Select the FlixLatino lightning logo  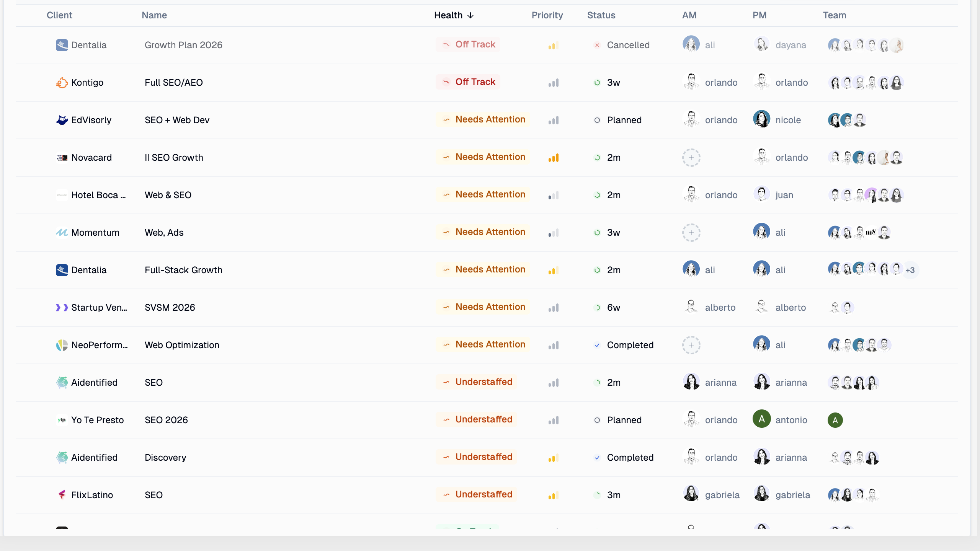click(62, 495)
